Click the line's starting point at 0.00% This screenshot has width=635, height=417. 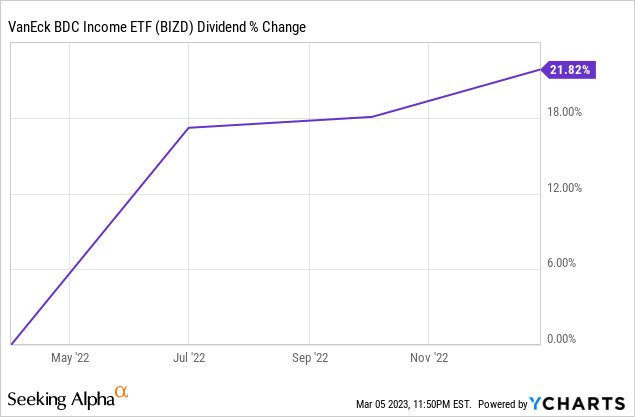pyautogui.click(x=11, y=343)
